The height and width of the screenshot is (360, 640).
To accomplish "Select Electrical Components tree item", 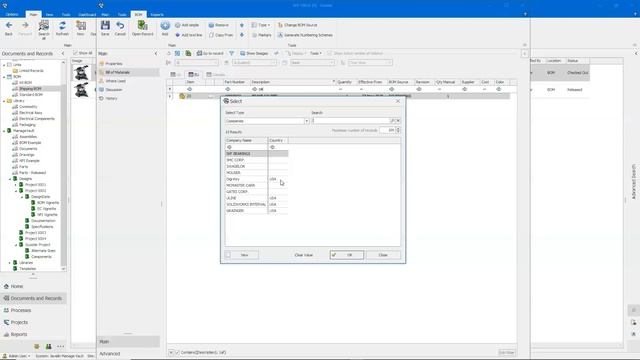I will click(x=37, y=119).
